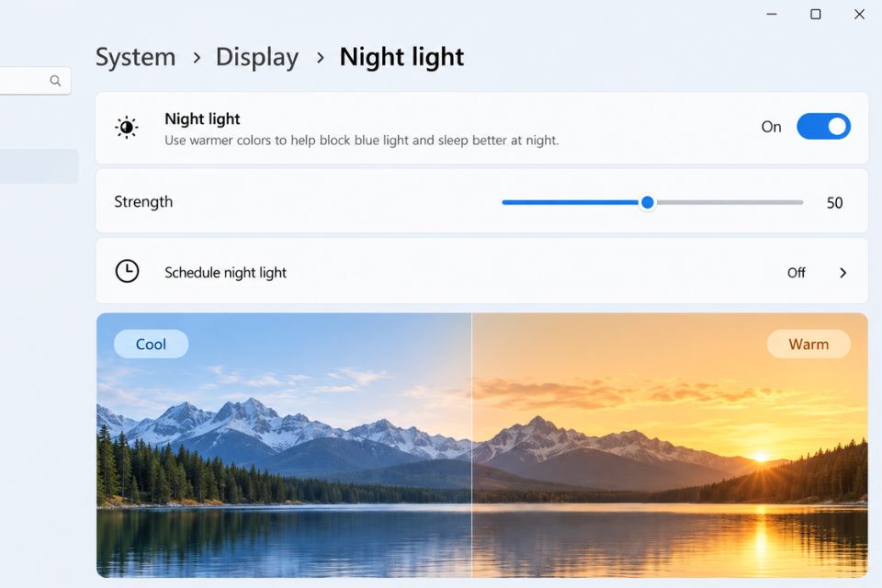Select the Warm preview label

tap(808, 344)
